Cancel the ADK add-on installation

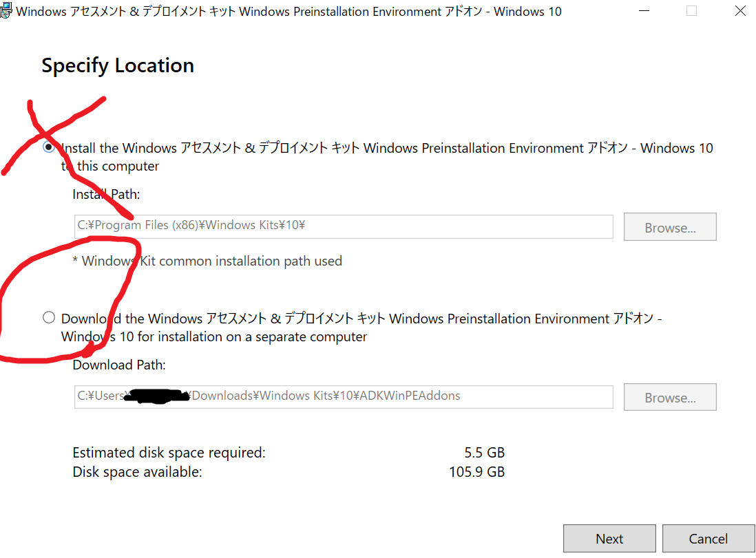[708, 539]
